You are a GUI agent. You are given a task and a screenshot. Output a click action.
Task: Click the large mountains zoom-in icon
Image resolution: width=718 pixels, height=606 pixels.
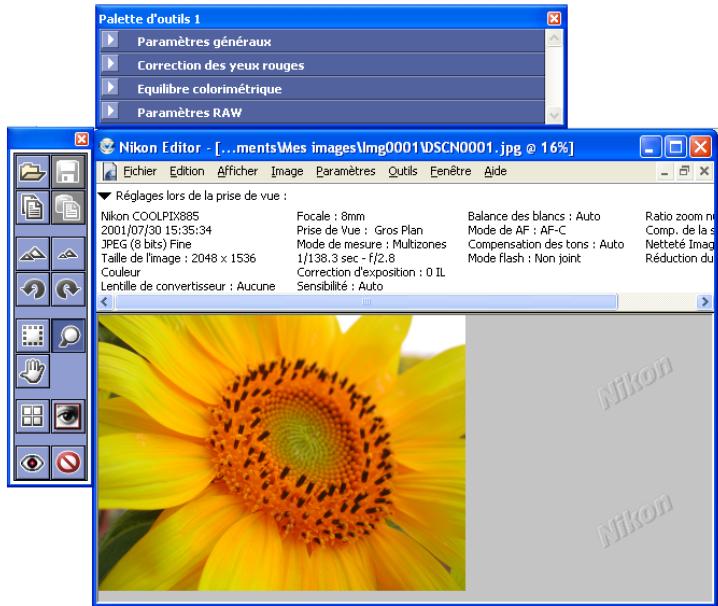click(33, 254)
